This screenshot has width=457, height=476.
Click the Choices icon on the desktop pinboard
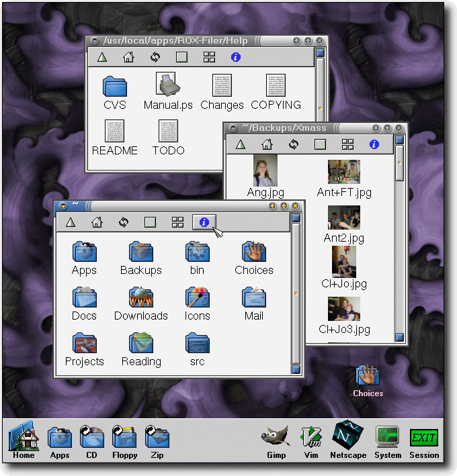pyautogui.click(x=368, y=381)
